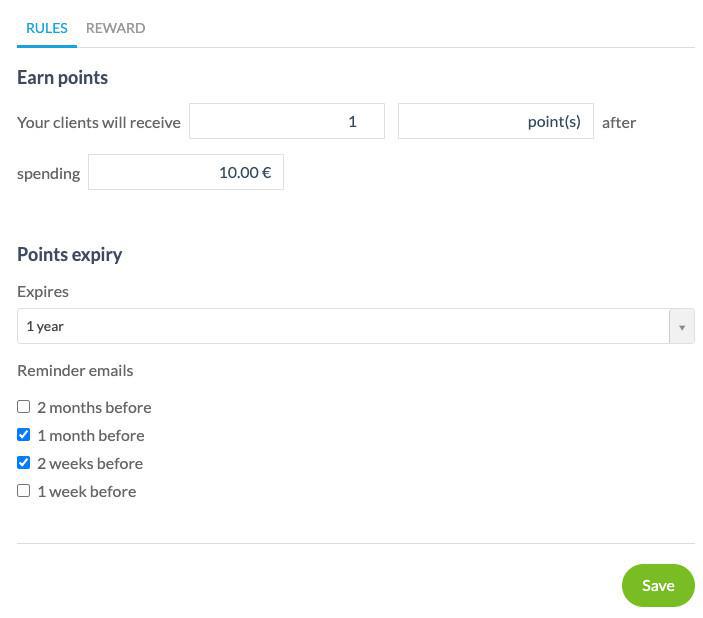Disable the "2 weeks before" reminder checkbox
Viewport: 703px width, 618px height.
[x=24, y=463]
